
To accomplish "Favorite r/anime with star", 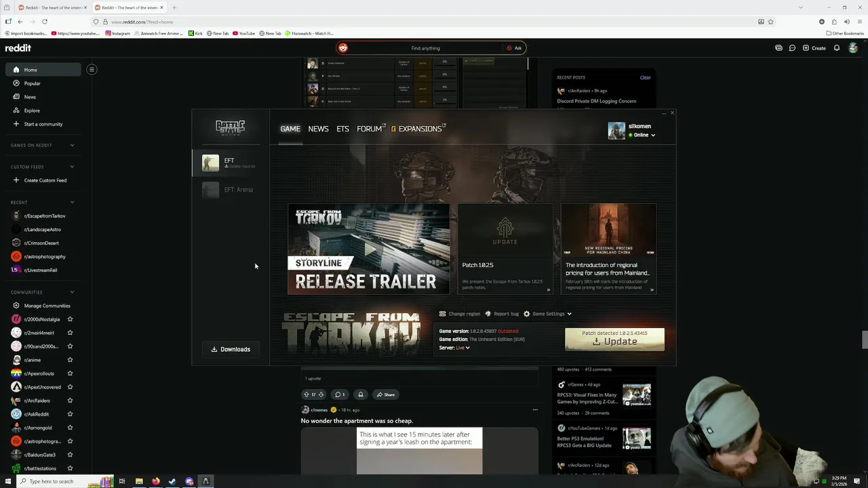I will (70, 360).
